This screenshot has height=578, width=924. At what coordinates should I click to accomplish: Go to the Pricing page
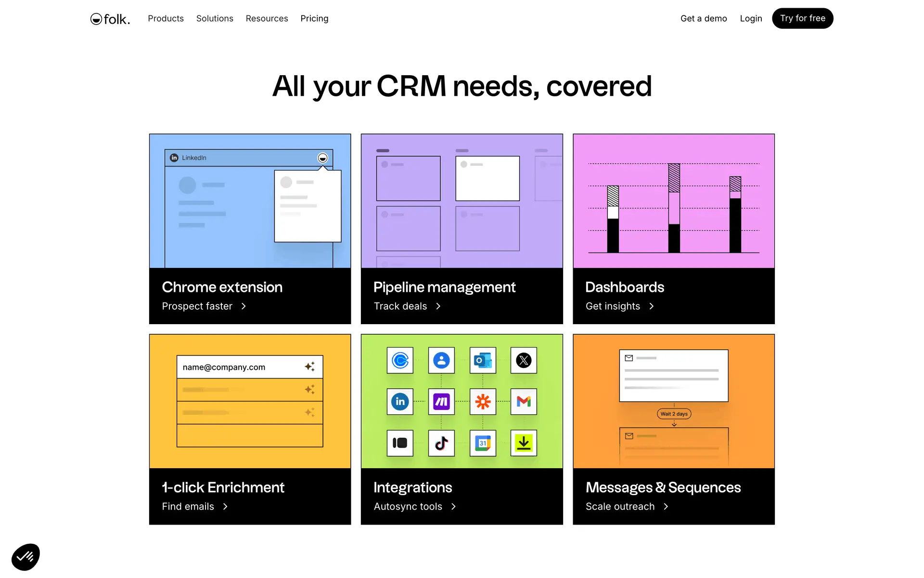tap(314, 18)
